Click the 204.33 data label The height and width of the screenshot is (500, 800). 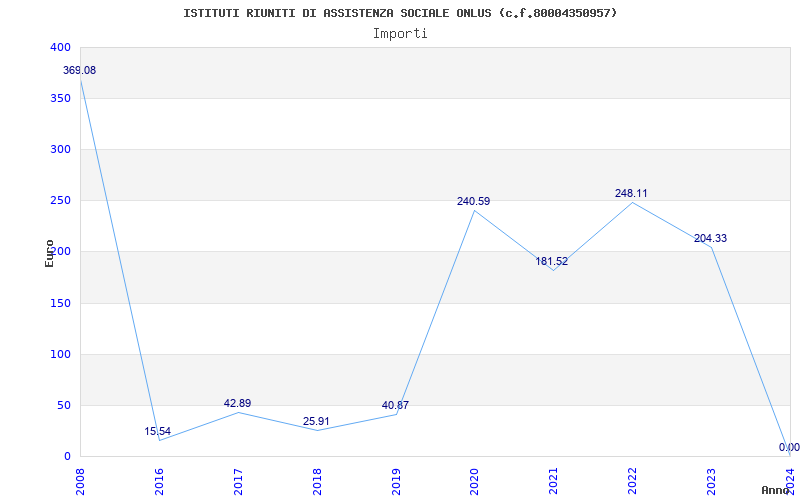(710, 239)
